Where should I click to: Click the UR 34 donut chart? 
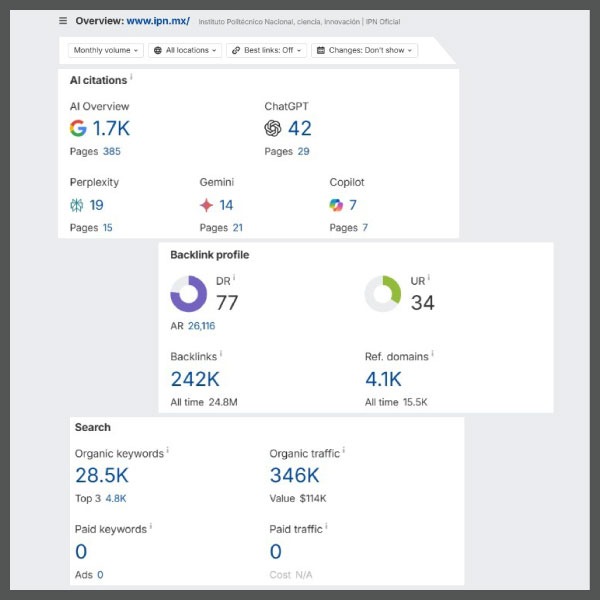(383, 295)
